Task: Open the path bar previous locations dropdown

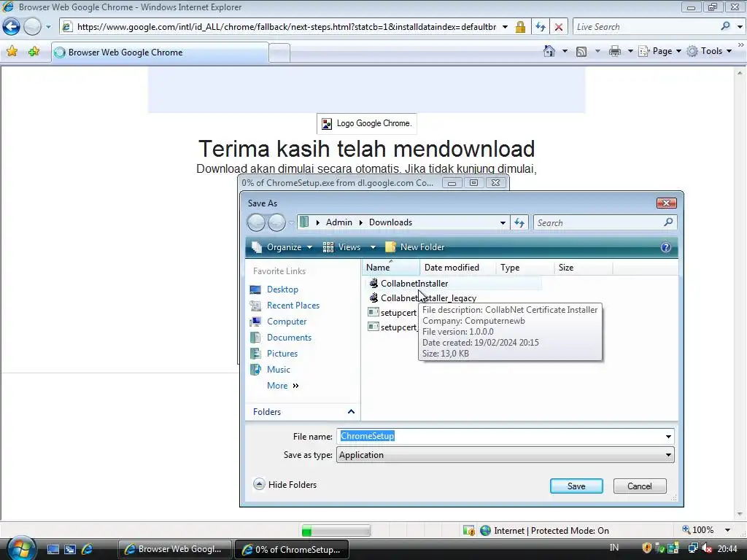Action: tap(503, 222)
